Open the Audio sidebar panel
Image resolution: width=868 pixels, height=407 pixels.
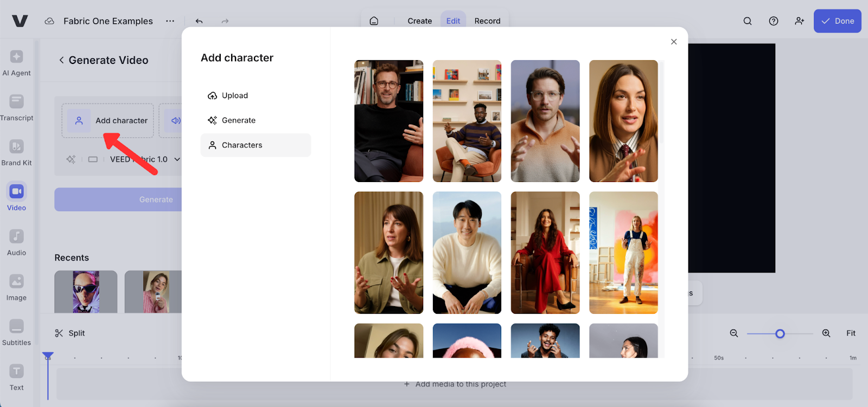(x=16, y=243)
